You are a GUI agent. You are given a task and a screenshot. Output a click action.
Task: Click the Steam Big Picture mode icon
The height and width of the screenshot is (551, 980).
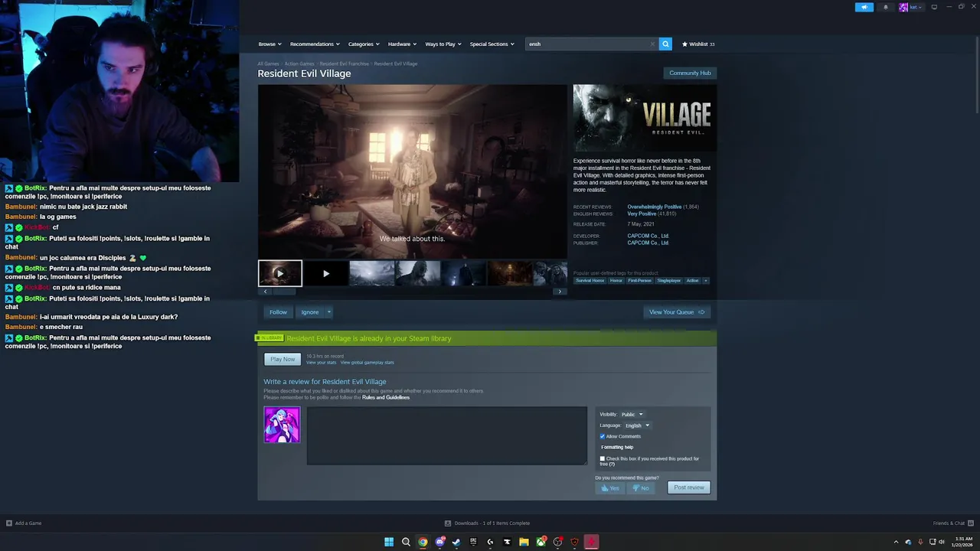(x=934, y=7)
